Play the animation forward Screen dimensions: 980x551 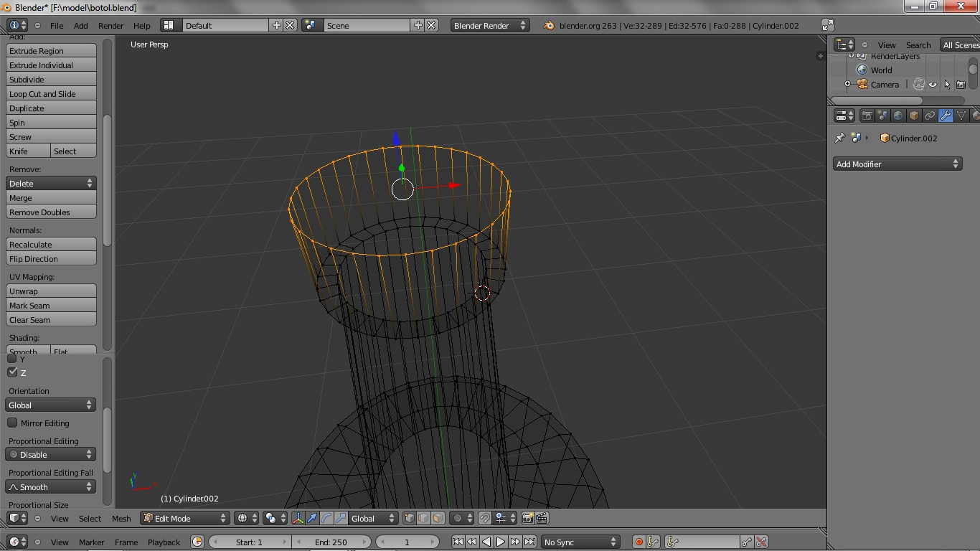point(501,542)
